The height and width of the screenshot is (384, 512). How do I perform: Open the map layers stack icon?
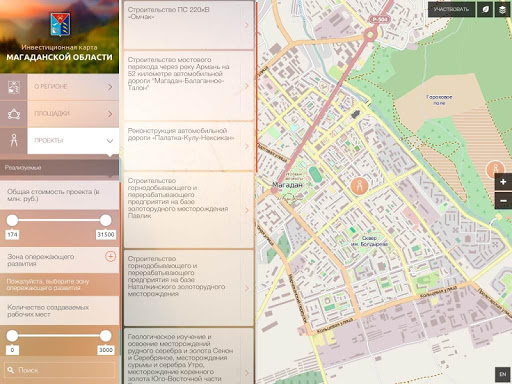tap(502, 10)
